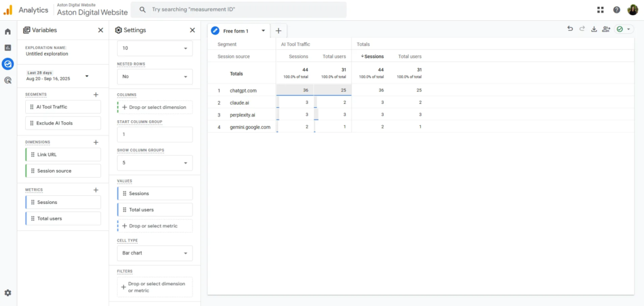
Task: Click the chatgpt.com Sessions cell 36
Action: (x=295, y=90)
